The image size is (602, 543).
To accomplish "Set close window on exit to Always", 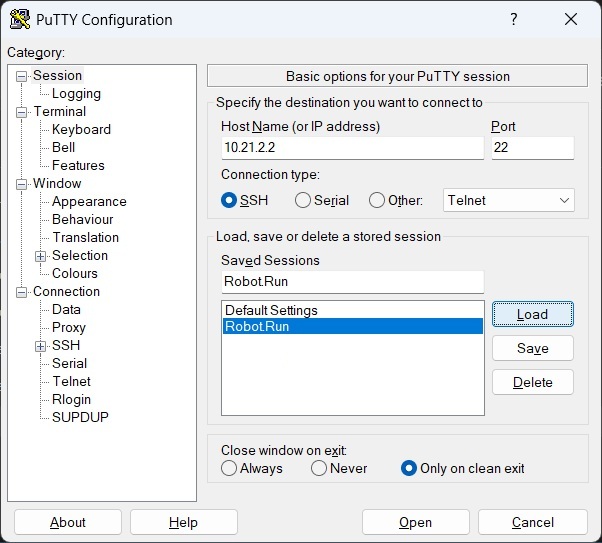I will pos(230,468).
